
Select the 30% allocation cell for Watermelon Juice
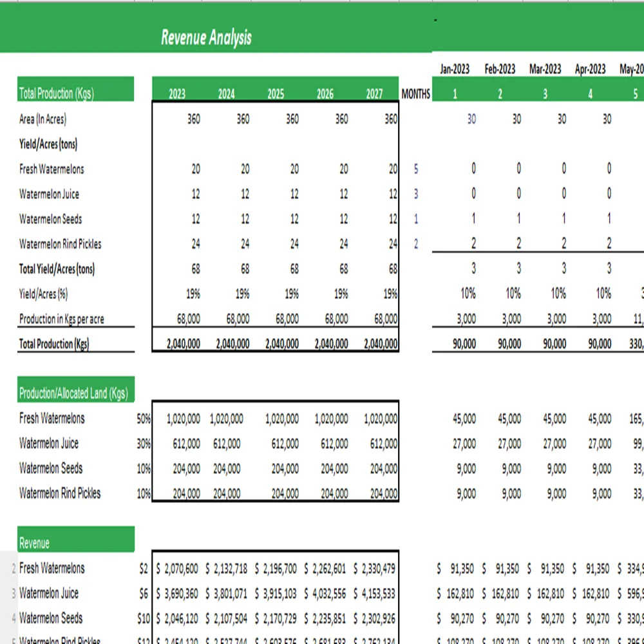click(143, 444)
